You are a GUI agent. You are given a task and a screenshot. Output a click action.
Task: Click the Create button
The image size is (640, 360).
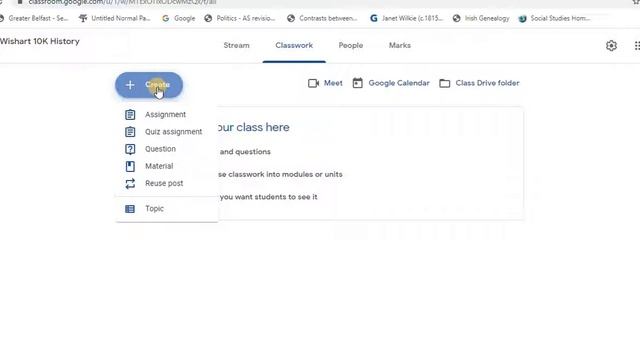pos(149,85)
